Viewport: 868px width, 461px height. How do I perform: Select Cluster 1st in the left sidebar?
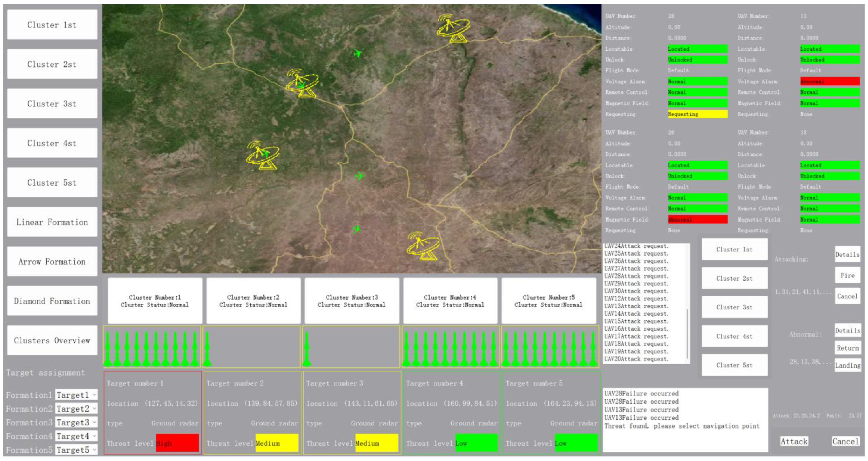click(52, 25)
